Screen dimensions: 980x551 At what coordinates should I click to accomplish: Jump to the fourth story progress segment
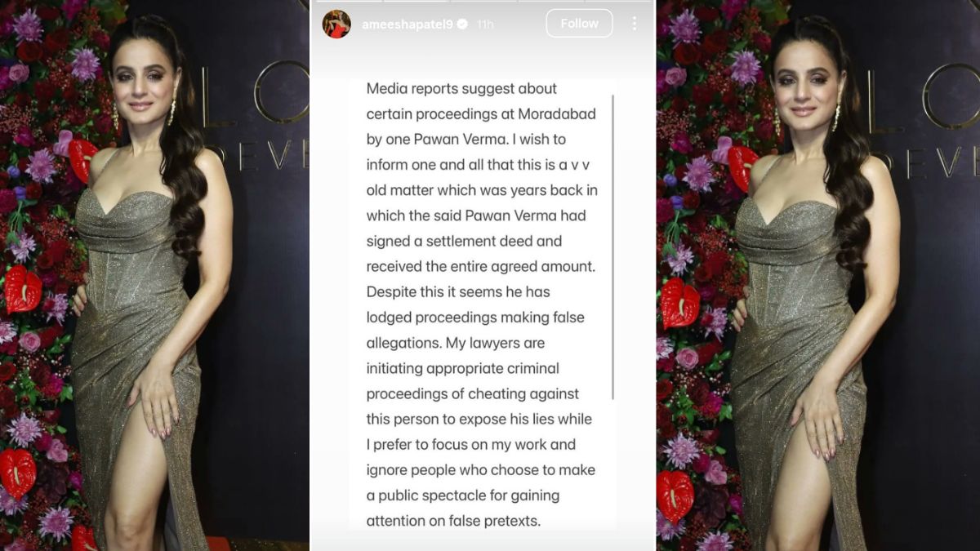point(550,2)
